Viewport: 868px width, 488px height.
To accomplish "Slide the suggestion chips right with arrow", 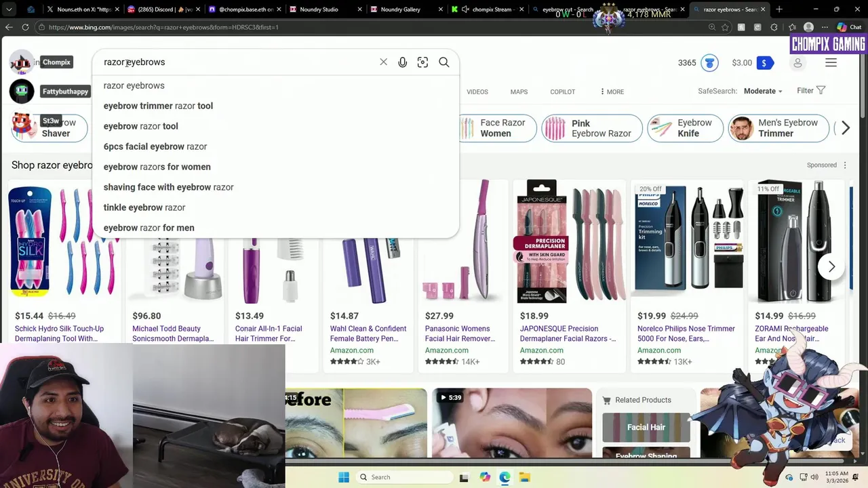I will [845, 128].
